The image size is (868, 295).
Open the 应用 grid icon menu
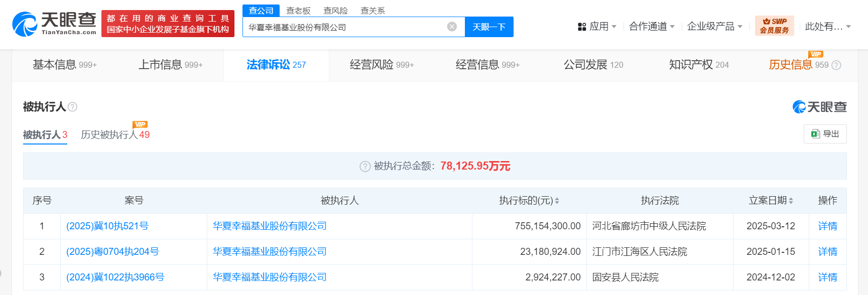[x=582, y=27]
